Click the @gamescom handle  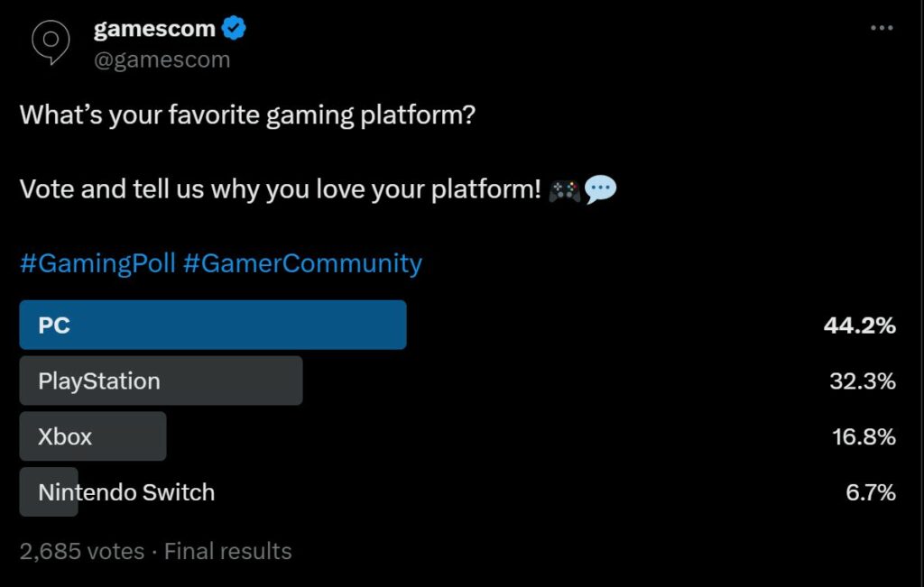pos(163,59)
